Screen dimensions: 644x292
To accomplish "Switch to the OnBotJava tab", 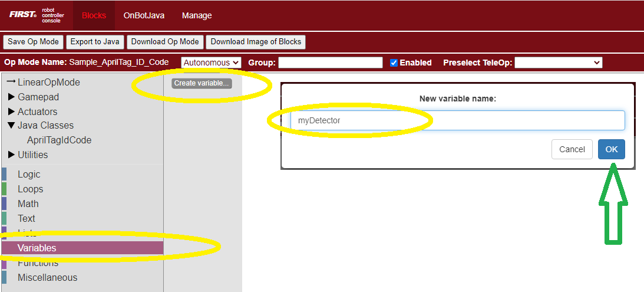I will click(144, 15).
